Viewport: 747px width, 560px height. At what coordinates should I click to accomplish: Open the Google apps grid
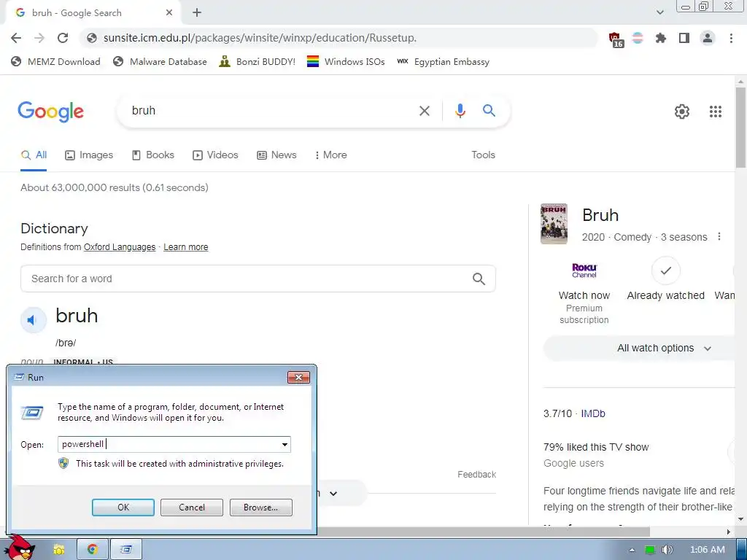716,112
